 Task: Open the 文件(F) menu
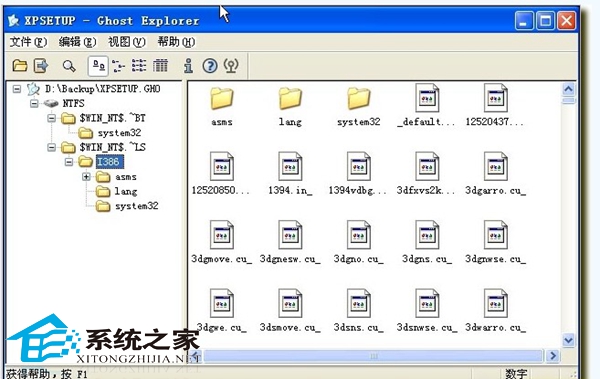[x=28, y=42]
